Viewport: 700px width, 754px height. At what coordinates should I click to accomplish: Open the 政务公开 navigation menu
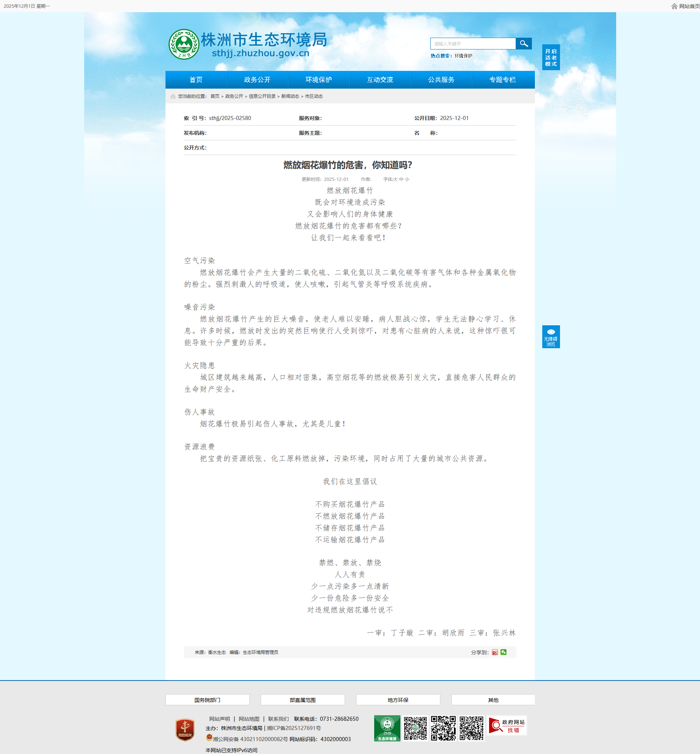[x=257, y=80]
